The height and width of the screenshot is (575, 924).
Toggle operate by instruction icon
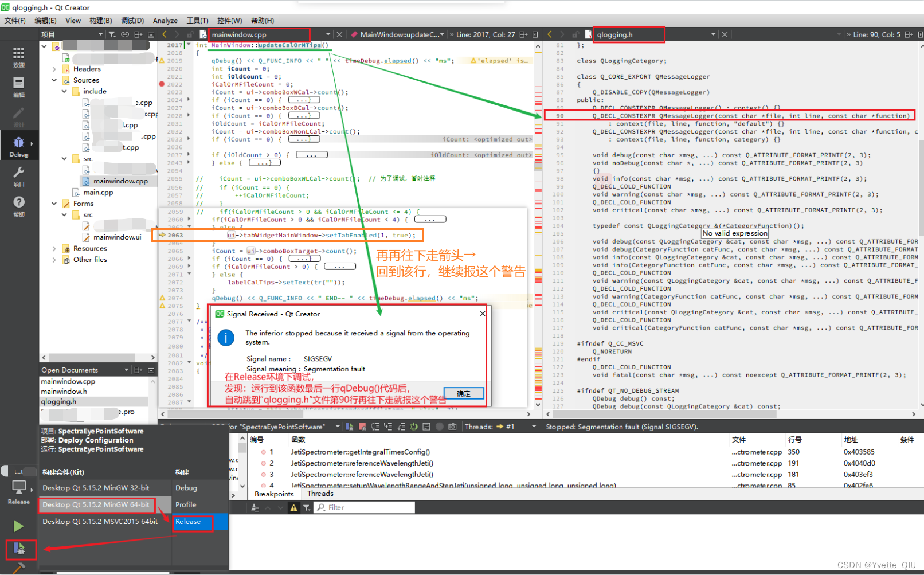click(426, 427)
